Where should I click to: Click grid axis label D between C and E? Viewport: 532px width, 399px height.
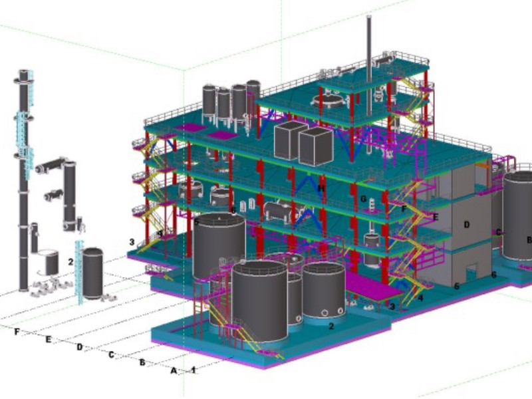tap(79, 347)
